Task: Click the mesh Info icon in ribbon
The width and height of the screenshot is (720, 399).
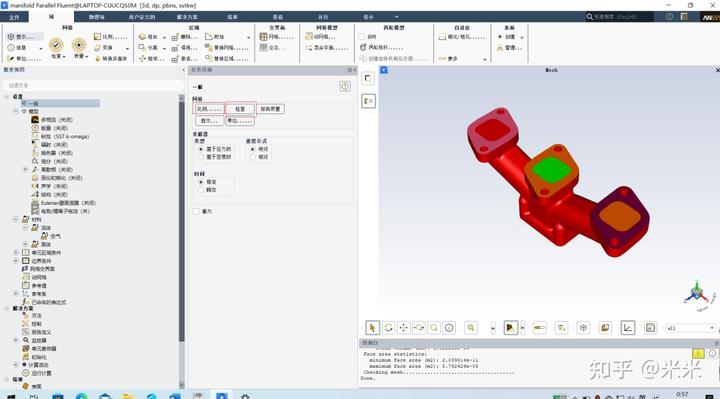Action: (x=11, y=48)
